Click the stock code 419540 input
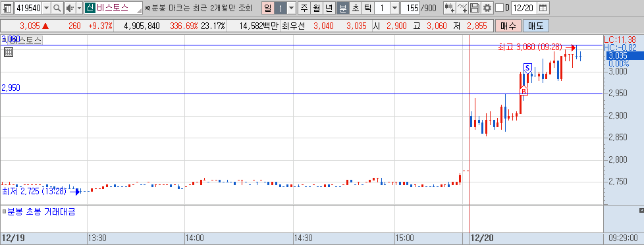This screenshot has width=644, height=245. 28,7
